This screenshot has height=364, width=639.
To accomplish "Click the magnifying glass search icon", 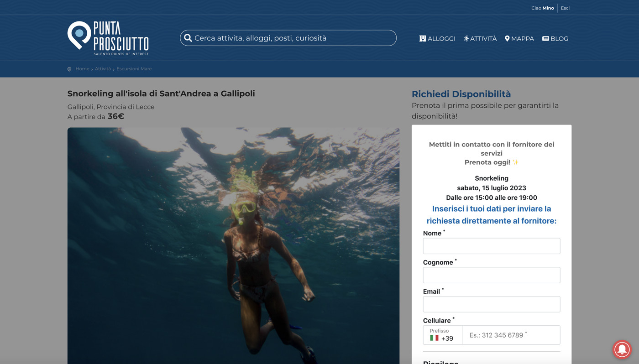I will click(x=188, y=38).
